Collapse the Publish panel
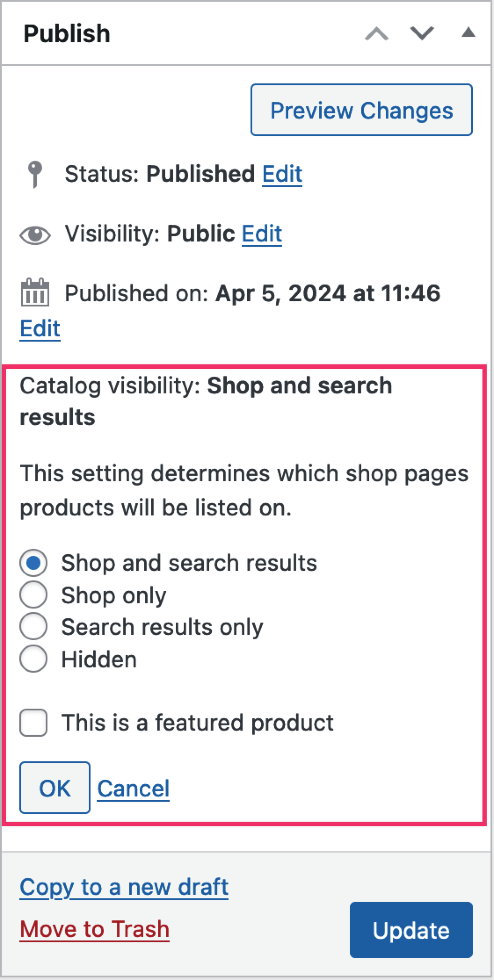494x980 pixels. (x=468, y=33)
